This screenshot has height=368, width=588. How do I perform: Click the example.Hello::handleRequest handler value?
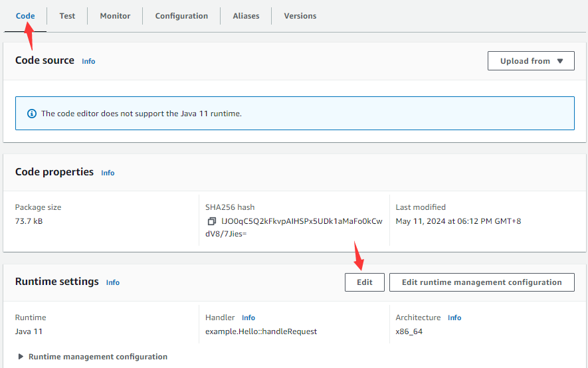tap(261, 331)
